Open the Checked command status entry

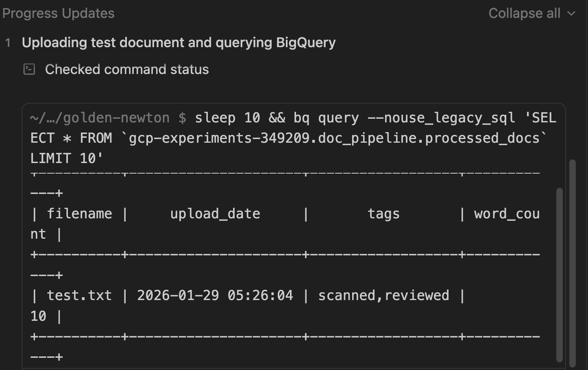(127, 70)
